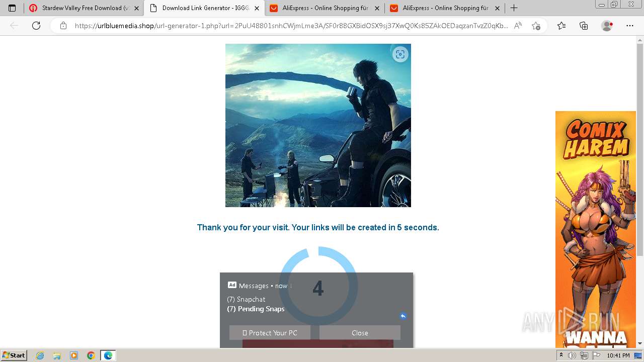Switch to the second AliExpress tab
The image size is (644, 362).
(x=445, y=8)
